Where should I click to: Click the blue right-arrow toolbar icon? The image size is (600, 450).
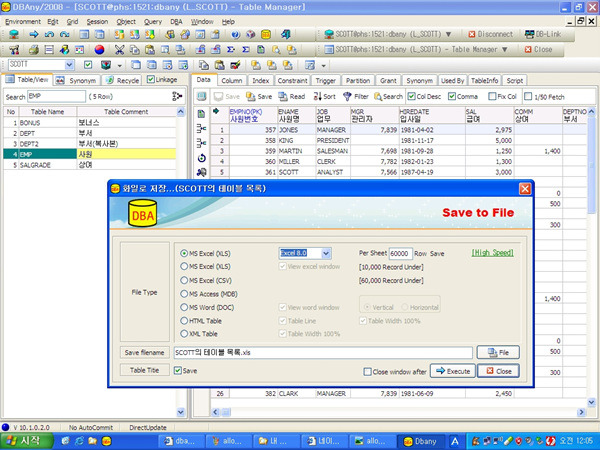click(x=34, y=34)
